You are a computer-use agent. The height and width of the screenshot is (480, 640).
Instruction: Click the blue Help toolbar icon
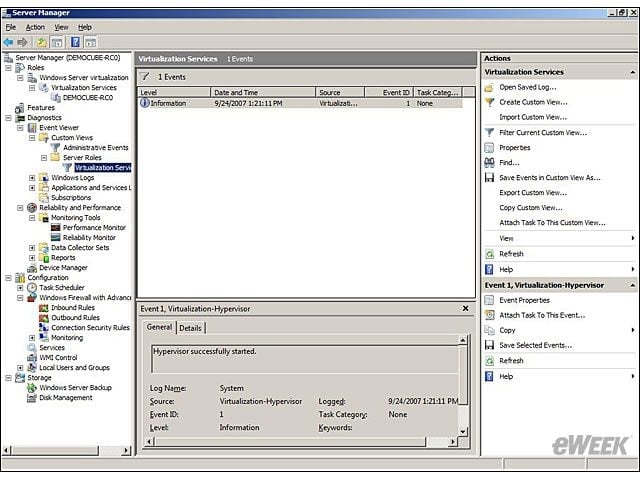coord(75,42)
